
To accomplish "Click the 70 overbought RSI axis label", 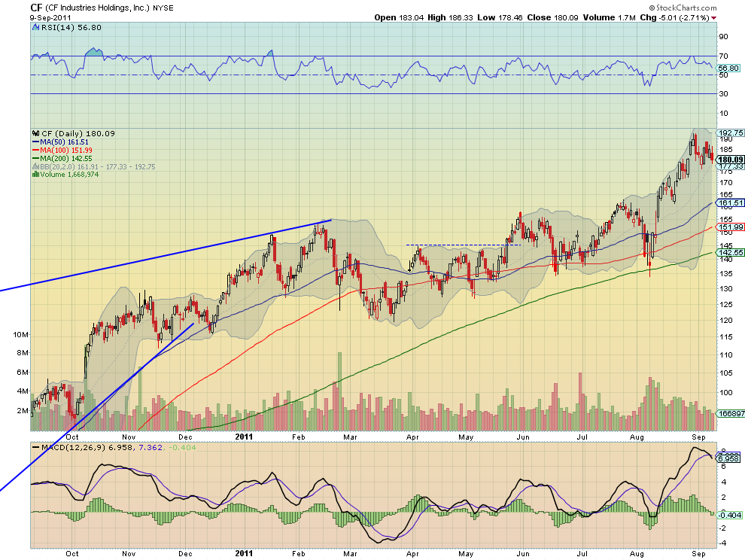I will [x=724, y=56].
